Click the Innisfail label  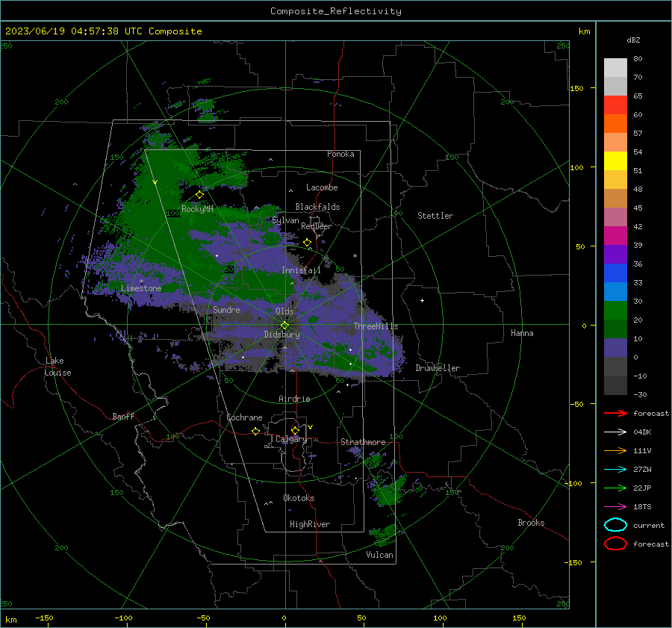301,270
